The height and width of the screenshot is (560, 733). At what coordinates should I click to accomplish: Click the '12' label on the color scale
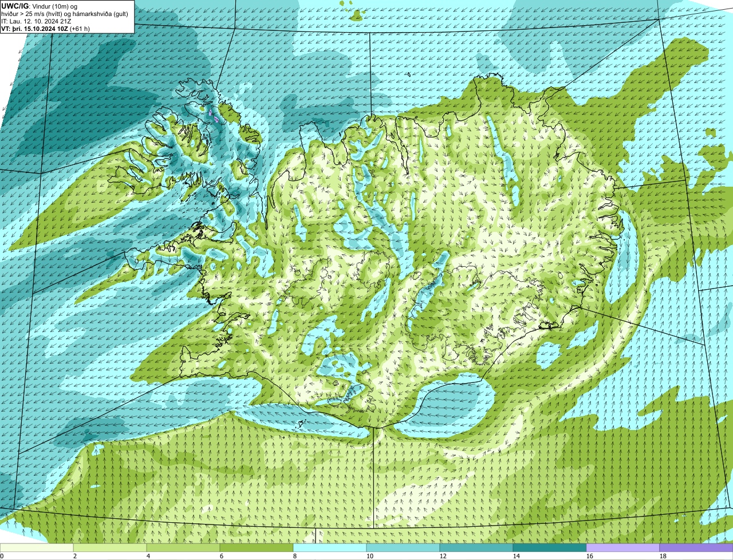[443, 556]
